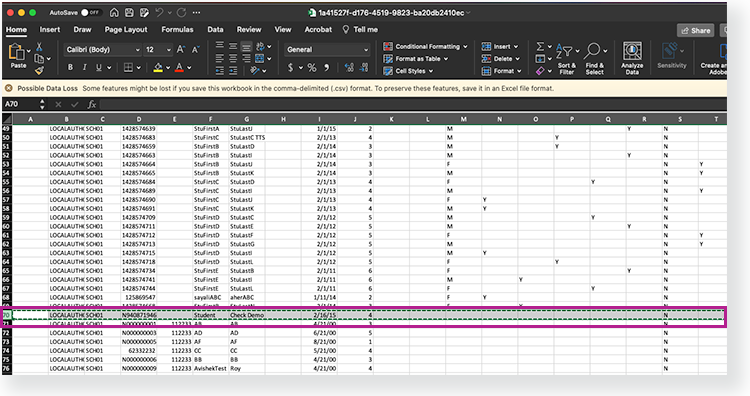Open the Delete cells button

click(501, 59)
